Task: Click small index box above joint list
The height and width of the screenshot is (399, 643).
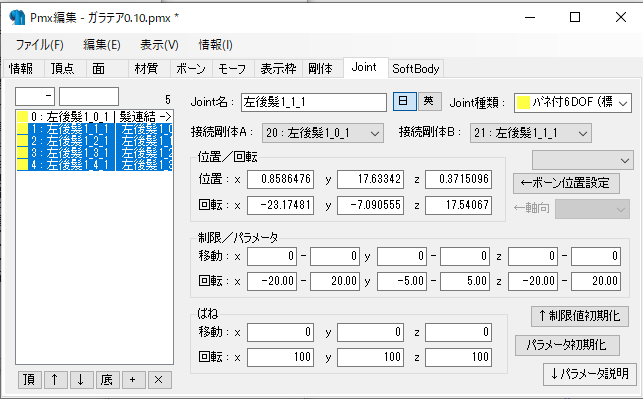Action: (x=35, y=96)
